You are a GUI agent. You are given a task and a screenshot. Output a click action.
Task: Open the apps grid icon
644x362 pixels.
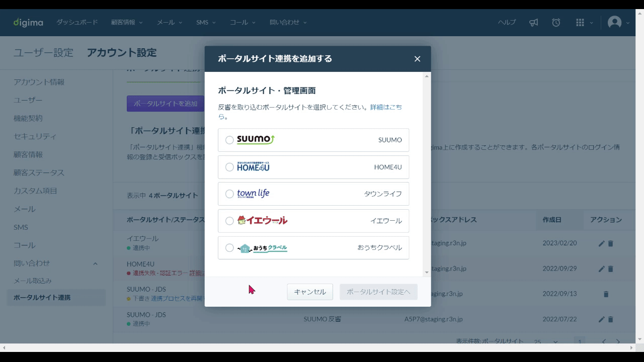(x=580, y=22)
